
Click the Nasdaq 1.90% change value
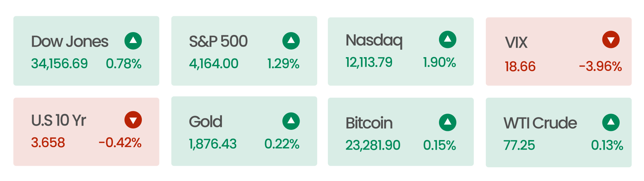pyautogui.click(x=439, y=62)
